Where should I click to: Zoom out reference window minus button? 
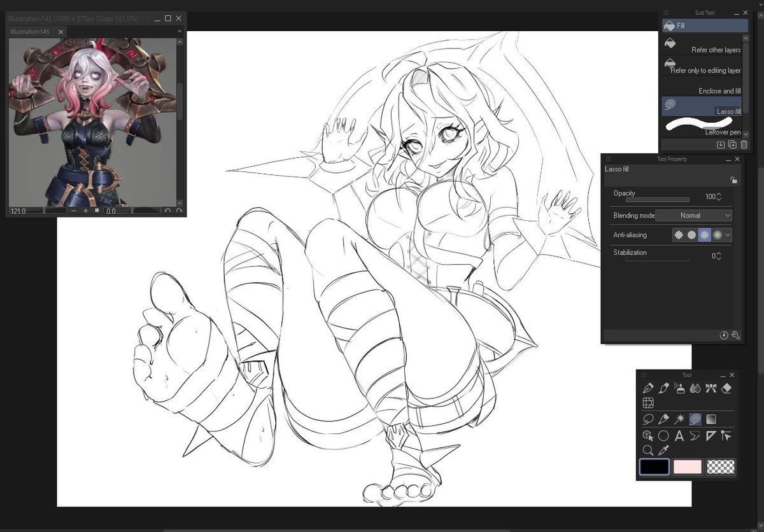click(74, 211)
